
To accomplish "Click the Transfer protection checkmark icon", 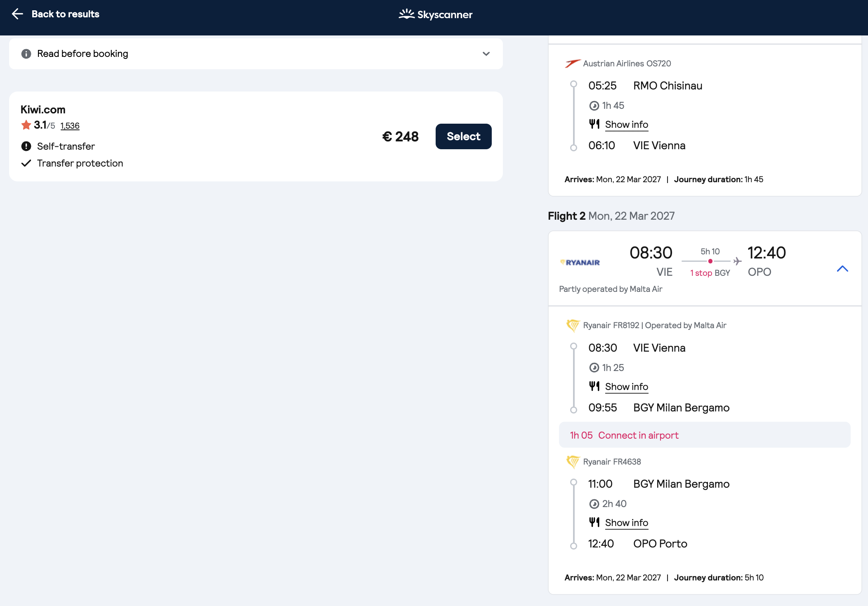I will 26,163.
